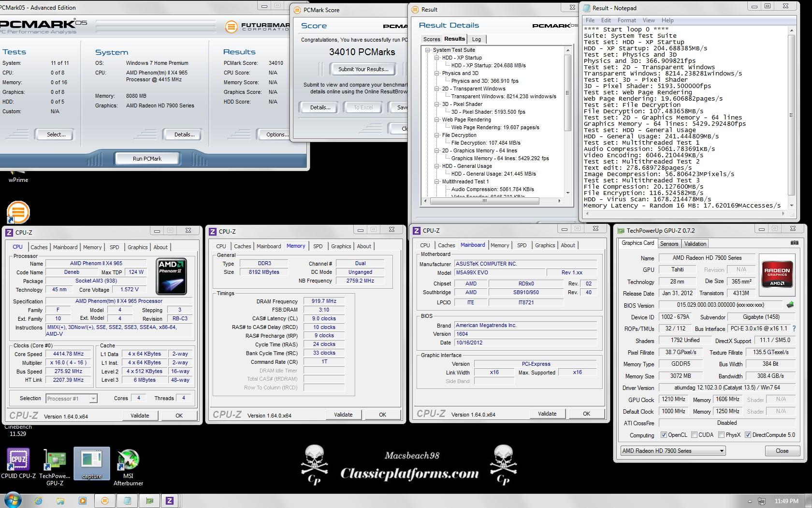Open Caches tab in first CPU-Z window
Image resolution: width=812 pixels, height=508 pixels.
click(x=39, y=247)
